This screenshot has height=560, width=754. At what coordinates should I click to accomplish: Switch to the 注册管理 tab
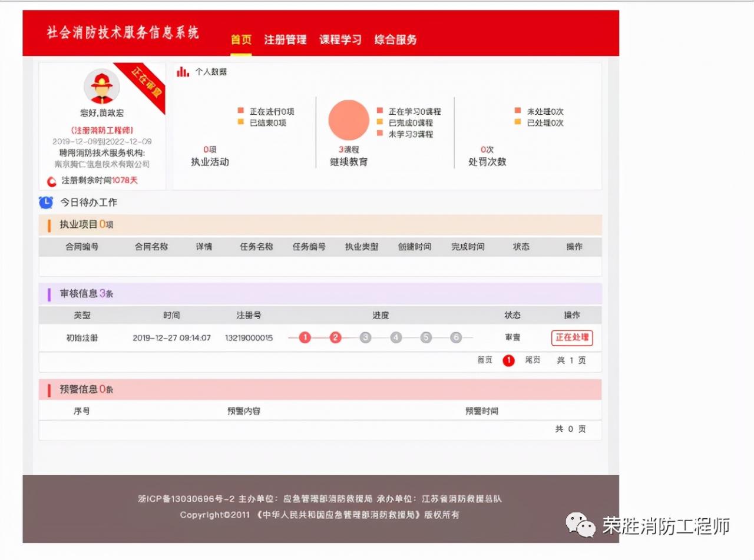(286, 39)
